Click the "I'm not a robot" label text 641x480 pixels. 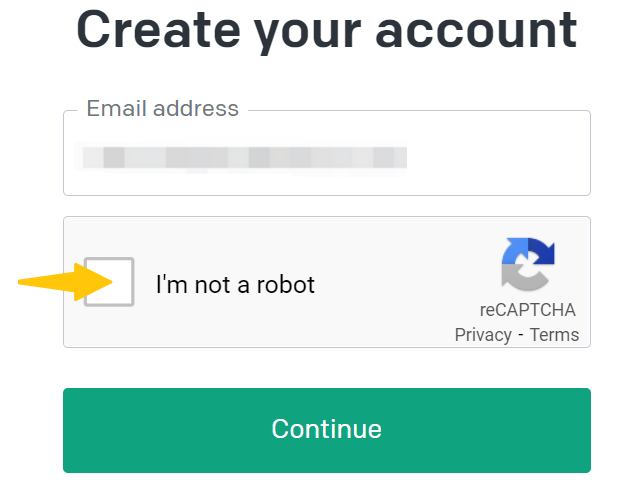pyautogui.click(x=235, y=285)
